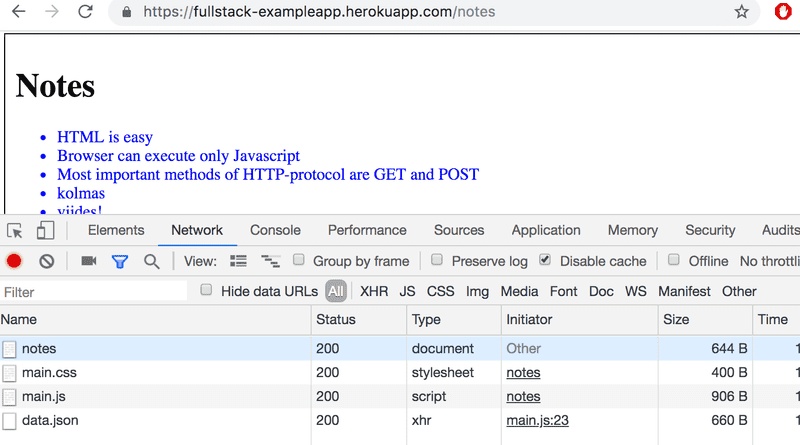Filter requests by WS
Viewport: 800px width, 445px height.
pyautogui.click(x=636, y=291)
